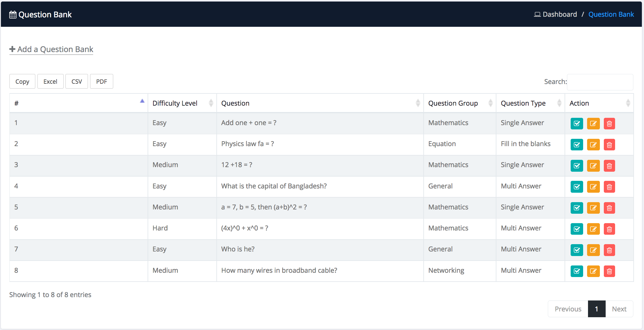This screenshot has width=644, height=330.
Task: Click teal view icon for question 1
Action: coord(576,124)
